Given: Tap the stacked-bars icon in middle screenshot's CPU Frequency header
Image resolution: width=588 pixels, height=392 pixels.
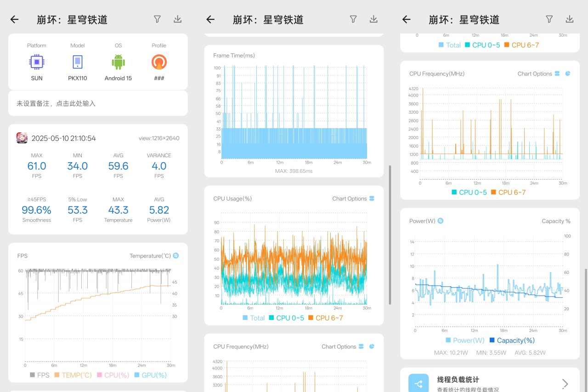Looking at the screenshot, I should 362,347.
